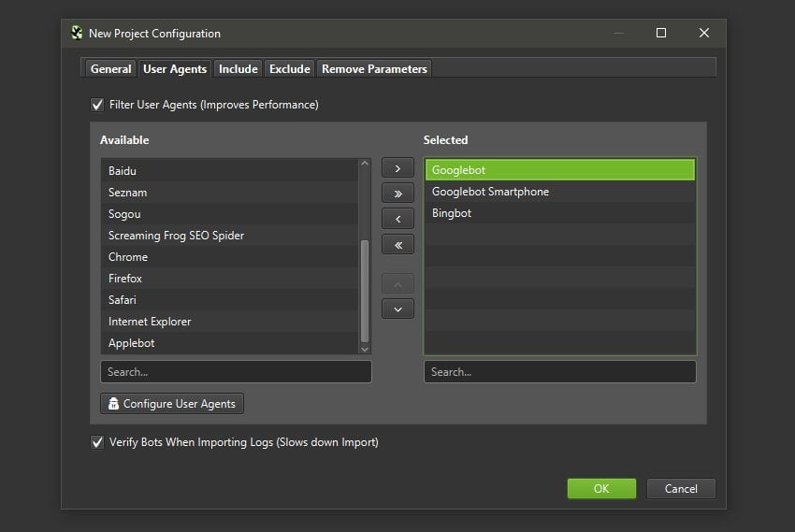795x532 pixels.
Task: Confirm configuration with OK button
Action: click(x=601, y=488)
